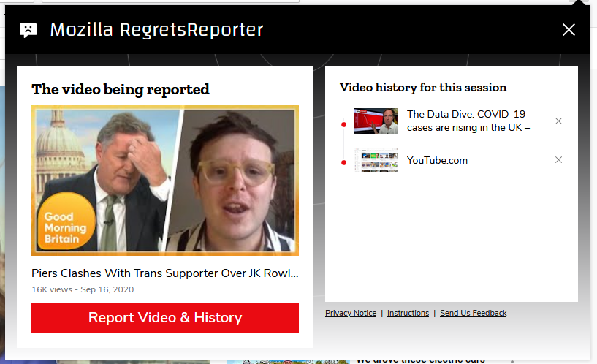This screenshot has height=364, width=597.
Task: Click the '16K views - Sep 16, 2020' text
Action: [x=83, y=289]
